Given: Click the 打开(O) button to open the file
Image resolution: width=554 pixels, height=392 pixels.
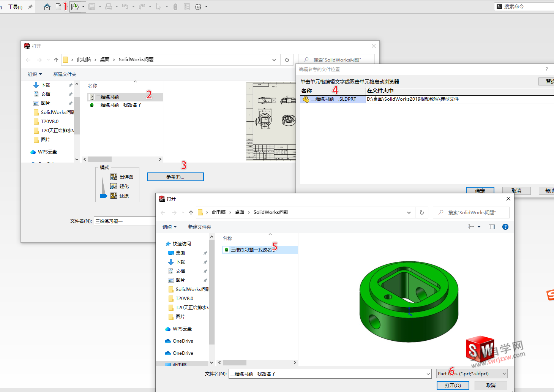Looking at the screenshot, I should point(453,385).
